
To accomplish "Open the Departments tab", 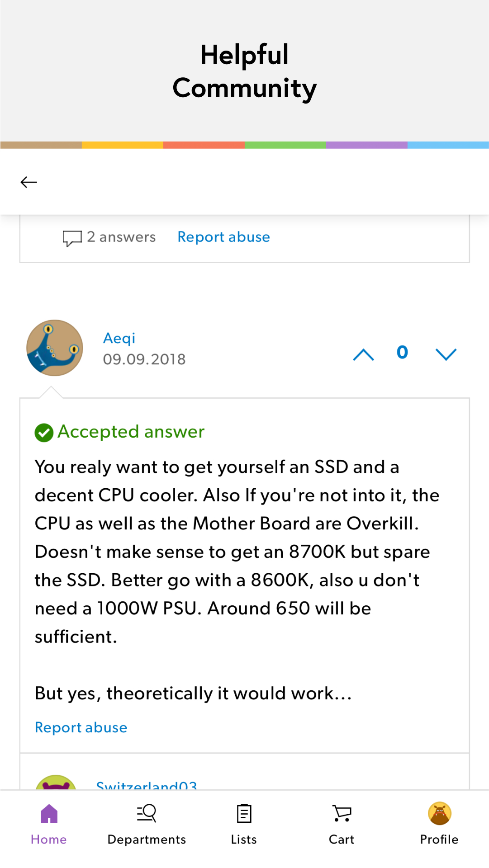I will click(x=147, y=825).
